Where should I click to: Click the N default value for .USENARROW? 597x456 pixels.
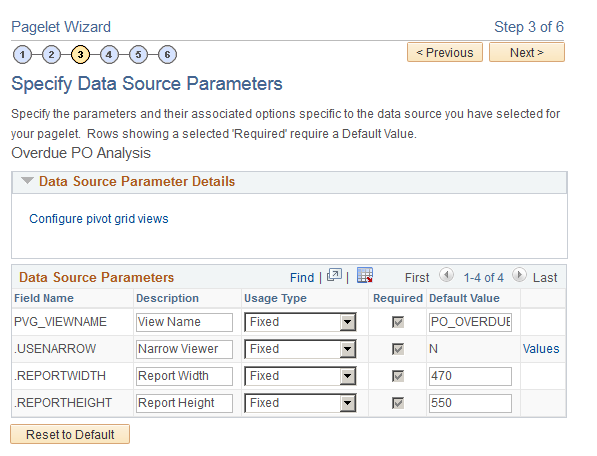pyautogui.click(x=433, y=349)
